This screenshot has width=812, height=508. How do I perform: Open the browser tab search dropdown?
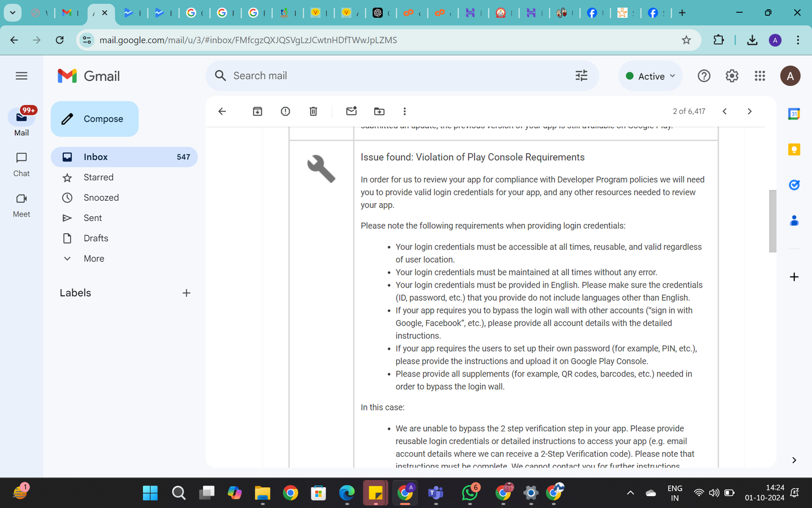[13, 13]
